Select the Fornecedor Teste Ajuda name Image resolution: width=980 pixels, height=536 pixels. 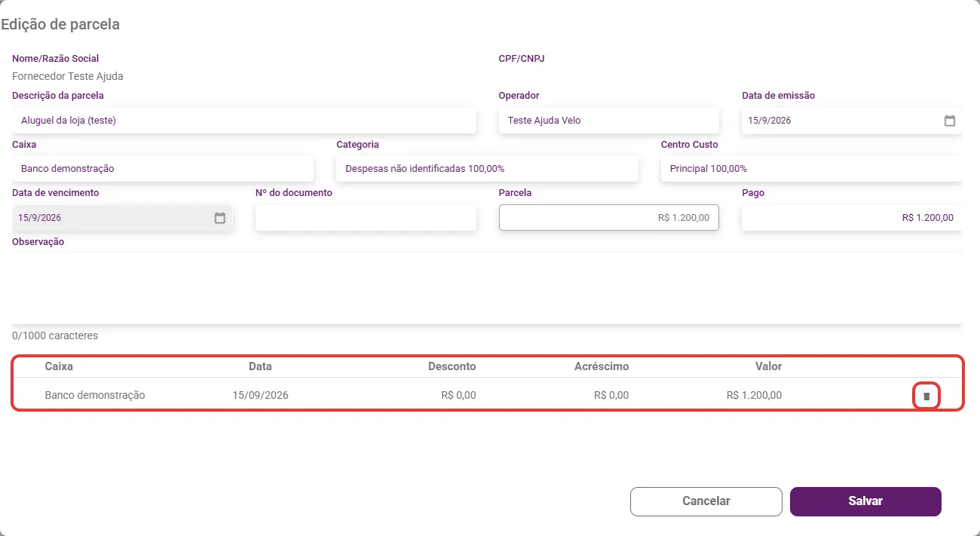pos(68,76)
